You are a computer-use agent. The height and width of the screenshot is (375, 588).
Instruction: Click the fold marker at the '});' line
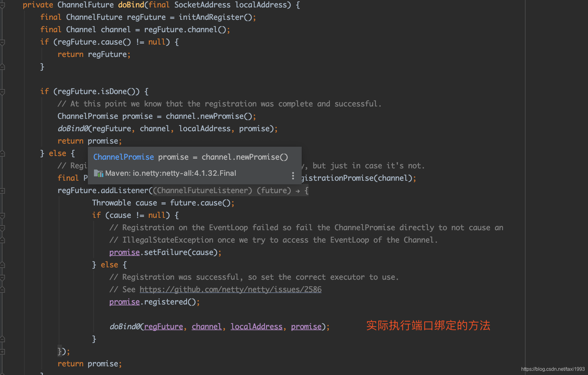(x=2, y=352)
